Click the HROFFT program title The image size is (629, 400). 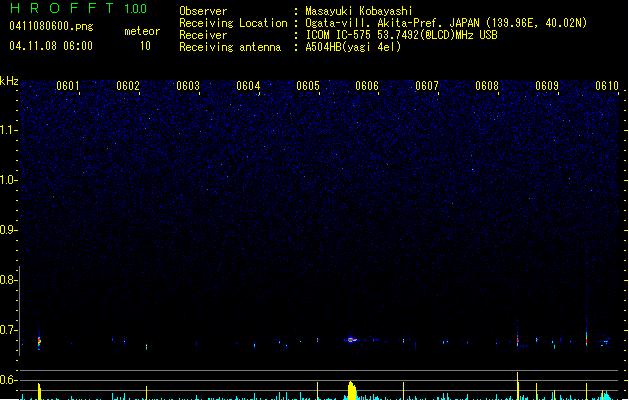point(60,9)
